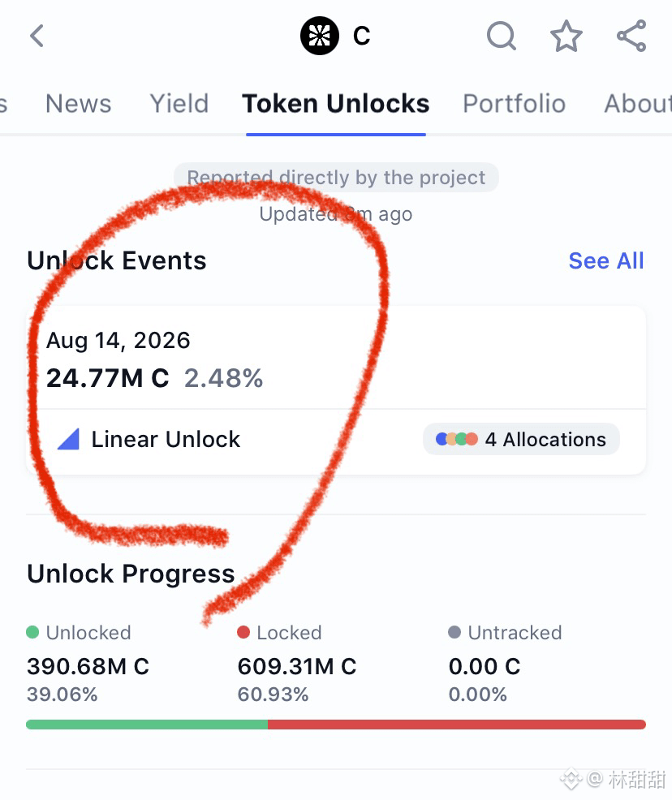Tap green section of progress bar
Screen dimensions: 672x800
tap(147, 725)
